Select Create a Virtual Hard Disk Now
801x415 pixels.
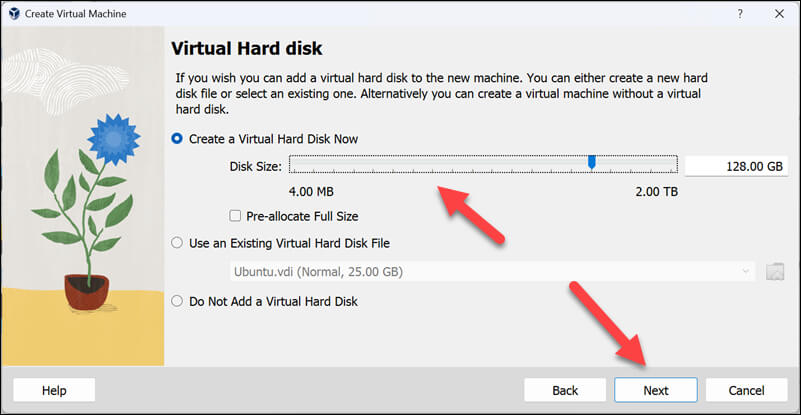click(x=178, y=139)
